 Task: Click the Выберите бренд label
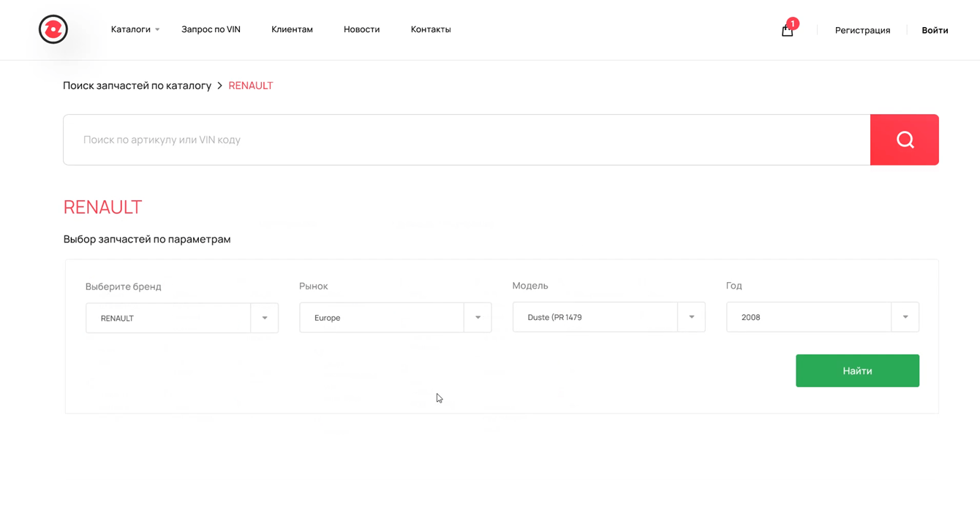(x=123, y=286)
